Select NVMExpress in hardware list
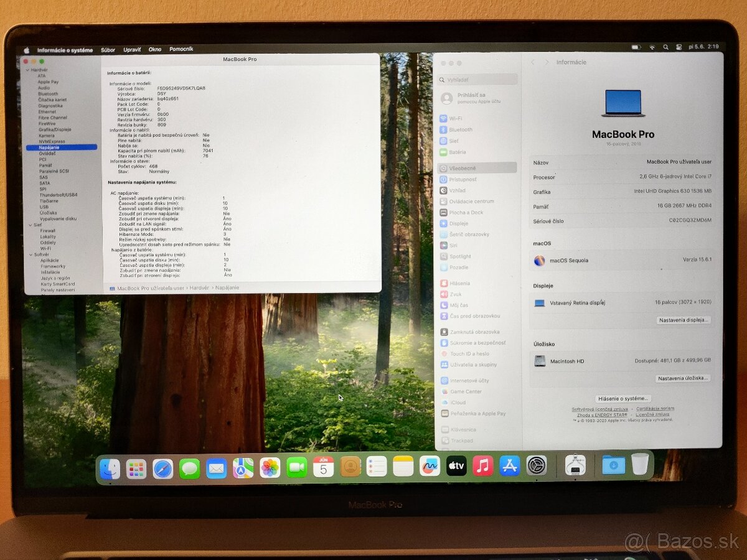Viewport: 747px width, 560px height. point(52,141)
